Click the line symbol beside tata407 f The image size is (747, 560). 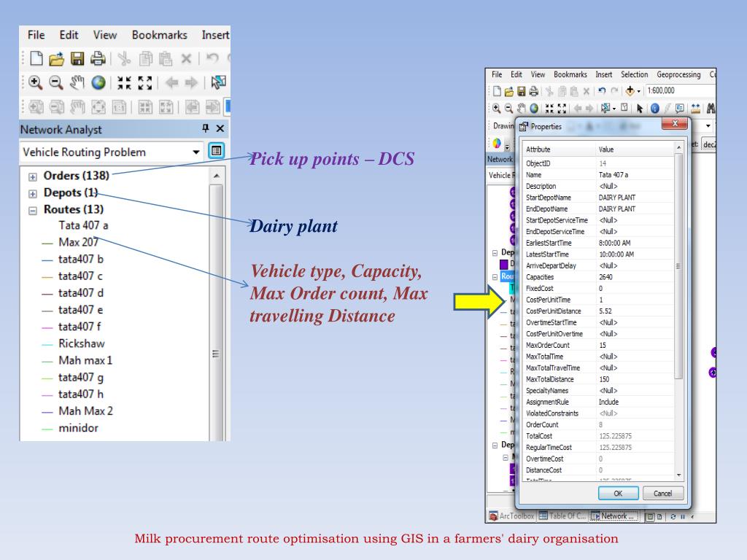[47, 328]
